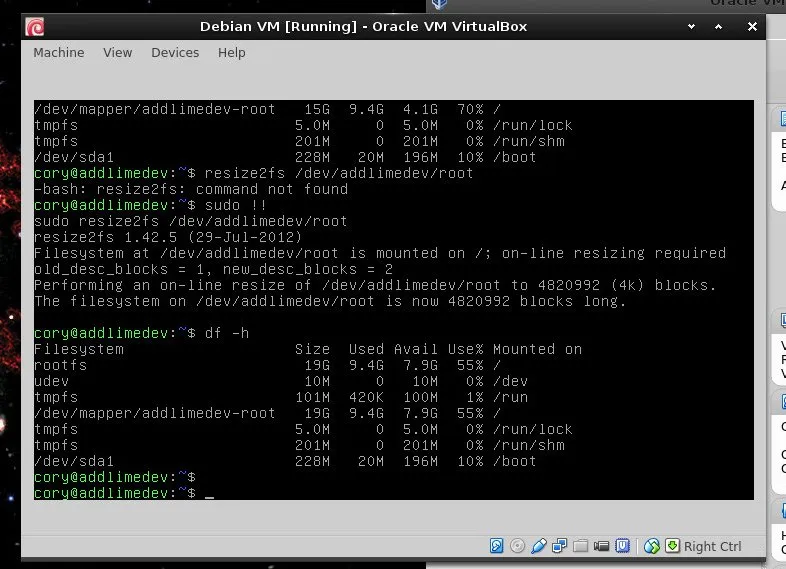The height and width of the screenshot is (569, 786).
Task: Click the CPU virtualization chip icon
Action: click(622, 545)
